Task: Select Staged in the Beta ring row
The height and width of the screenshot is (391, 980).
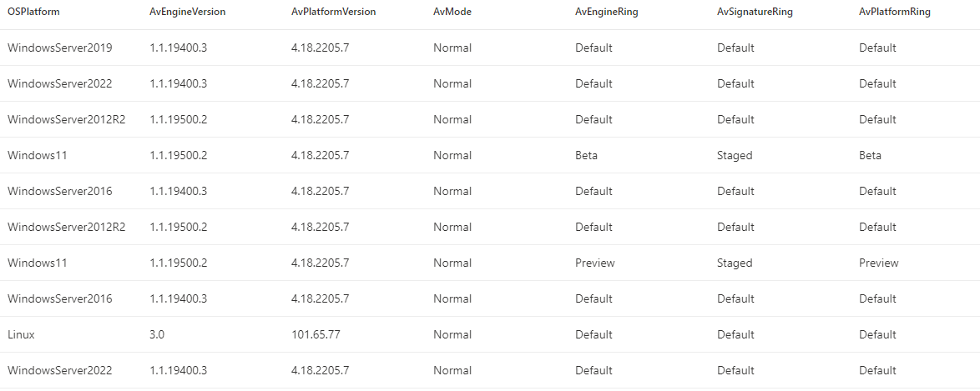Action: [x=735, y=156]
